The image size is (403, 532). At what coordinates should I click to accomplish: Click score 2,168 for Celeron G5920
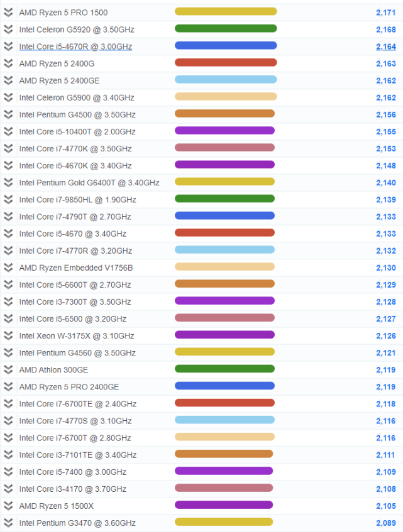point(385,30)
